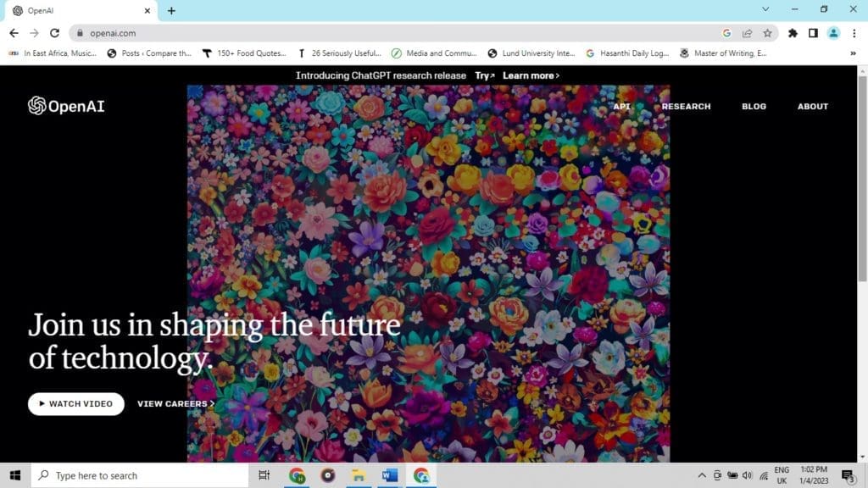Share this page using the share icon

tap(747, 33)
